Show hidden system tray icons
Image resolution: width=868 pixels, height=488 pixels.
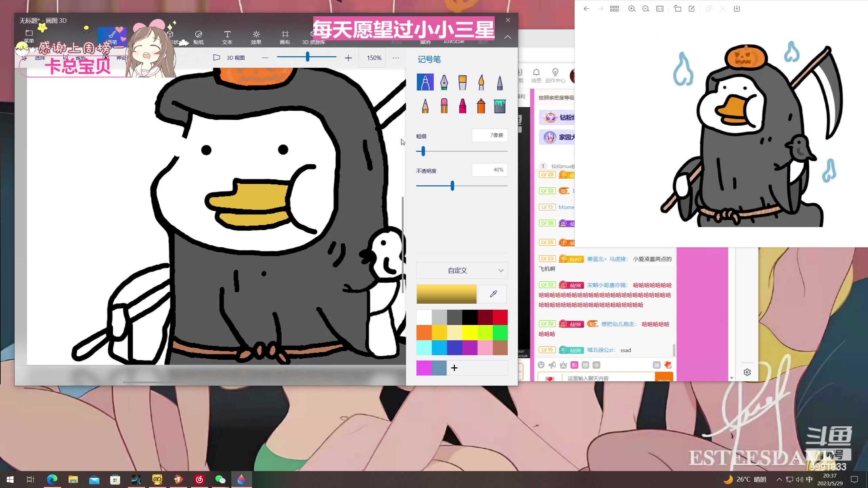point(779,480)
